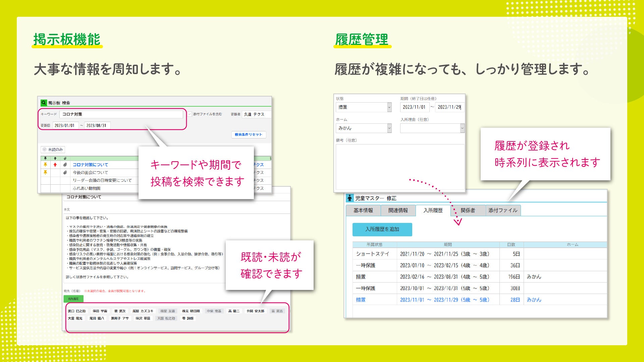Click the person icon beside 児童マスター 修正
This screenshot has height=362, width=644.
pos(350,198)
